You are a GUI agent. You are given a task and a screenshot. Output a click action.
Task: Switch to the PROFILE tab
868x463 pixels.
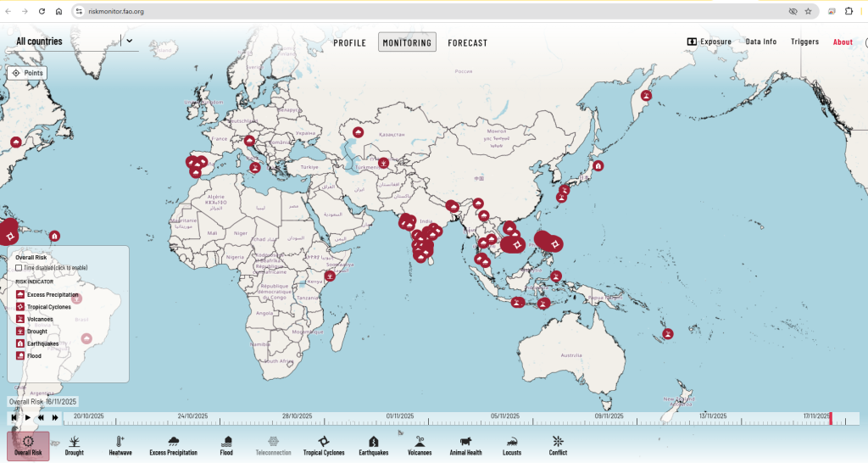349,42
